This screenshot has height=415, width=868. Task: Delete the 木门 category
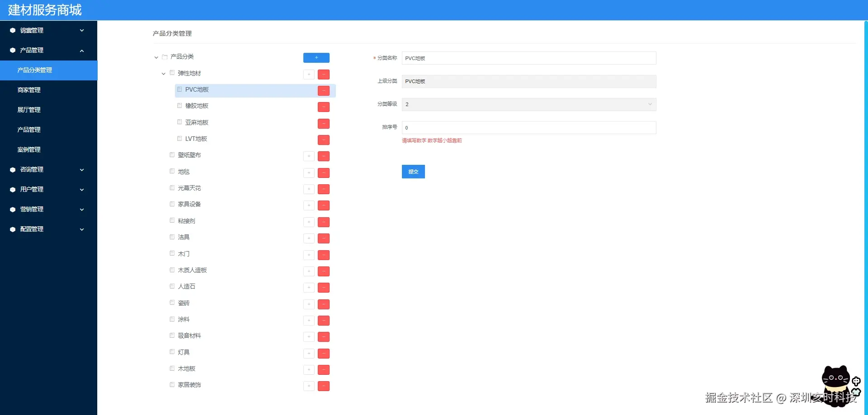point(324,255)
